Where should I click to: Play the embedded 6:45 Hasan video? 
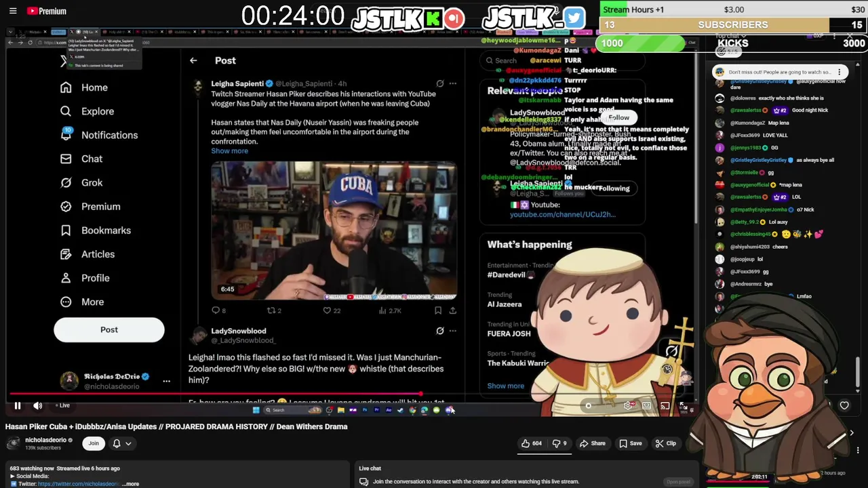334,230
